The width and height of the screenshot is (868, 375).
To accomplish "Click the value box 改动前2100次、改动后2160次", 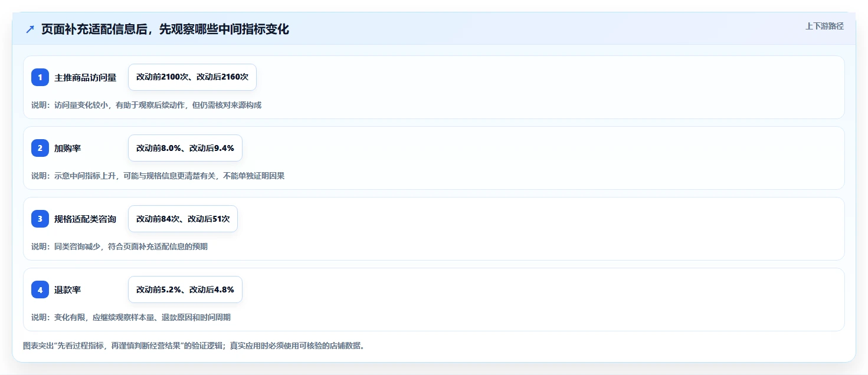I will point(192,77).
